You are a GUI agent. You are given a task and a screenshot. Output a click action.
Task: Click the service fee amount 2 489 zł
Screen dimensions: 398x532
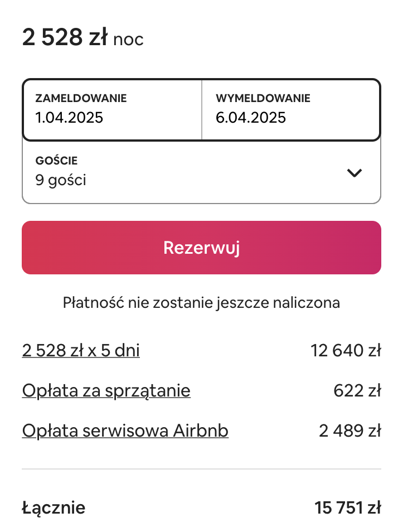click(x=350, y=431)
